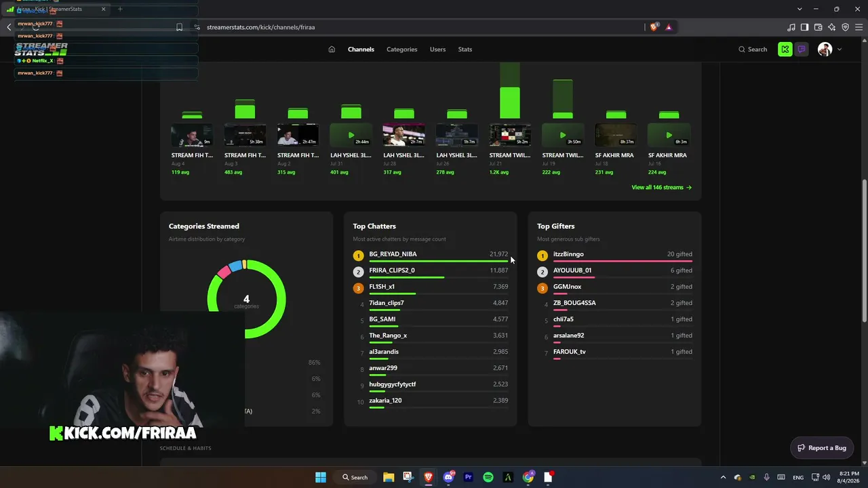The height and width of the screenshot is (488, 868).
Task: Open the Categories navigation tab
Action: (x=401, y=49)
